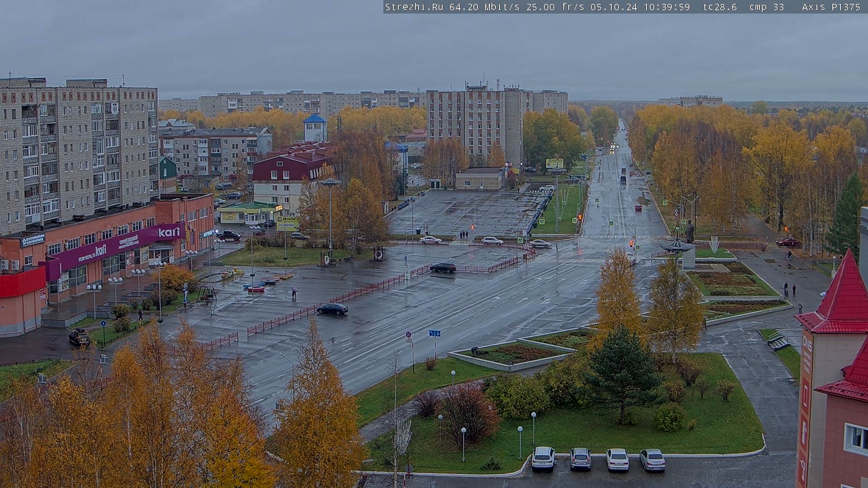Select the Axis P1375 camera model text

(831, 7)
